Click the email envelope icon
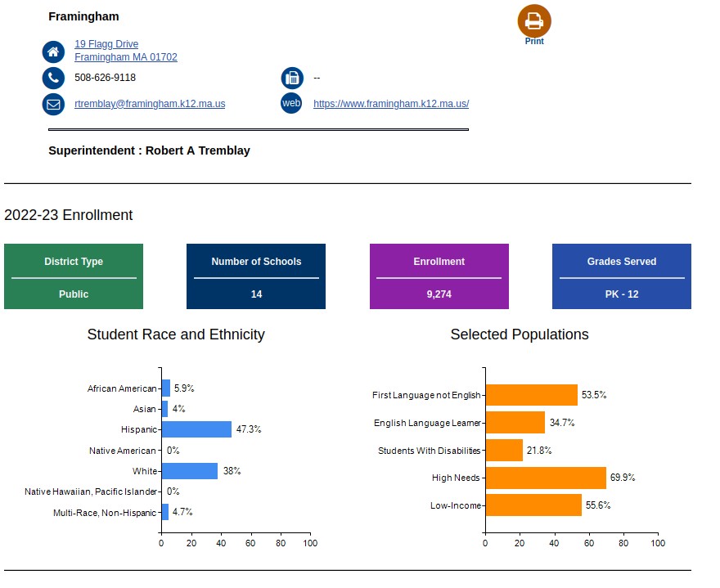This screenshot has height=588, width=720. pyautogui.click(x=53, y=105)
